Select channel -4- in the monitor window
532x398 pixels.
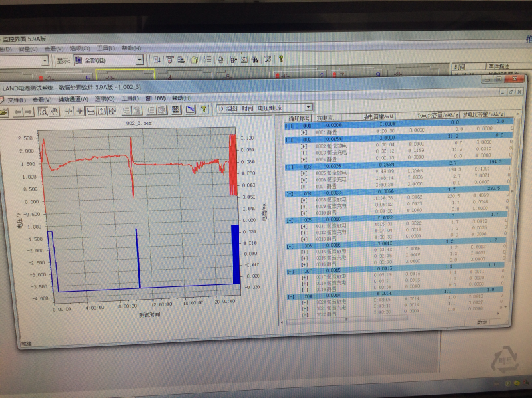(x=185, y=75)
